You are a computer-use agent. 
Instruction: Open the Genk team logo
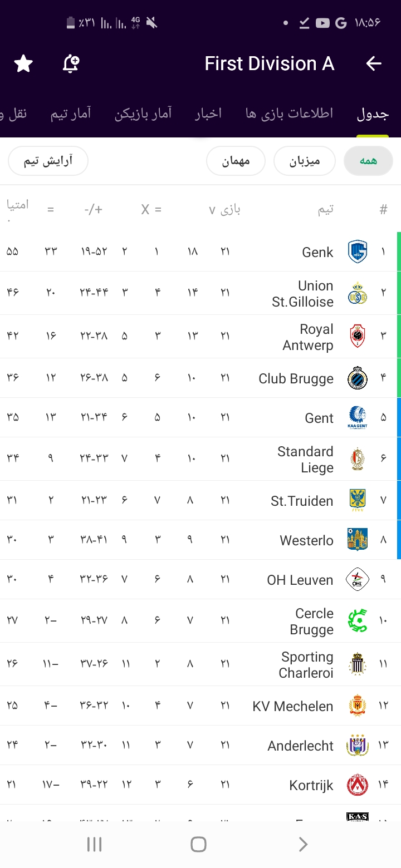357,251
